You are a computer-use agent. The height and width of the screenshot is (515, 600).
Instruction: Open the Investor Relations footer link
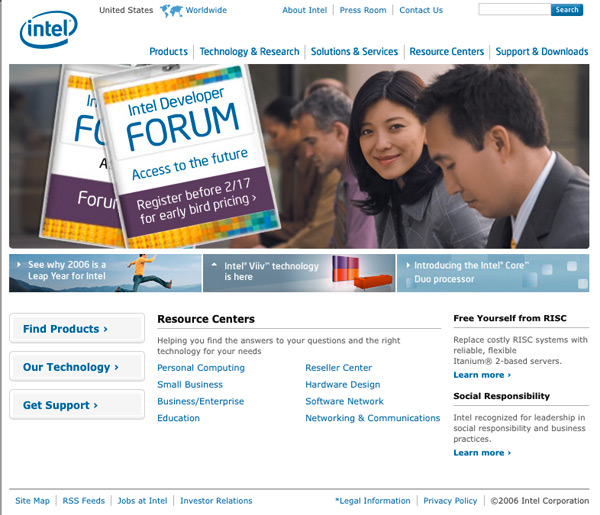(216, 501)
